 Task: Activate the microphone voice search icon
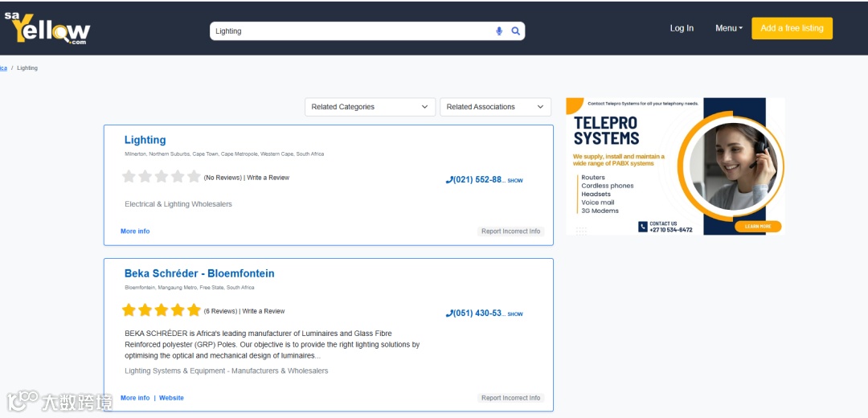point(499,31)
